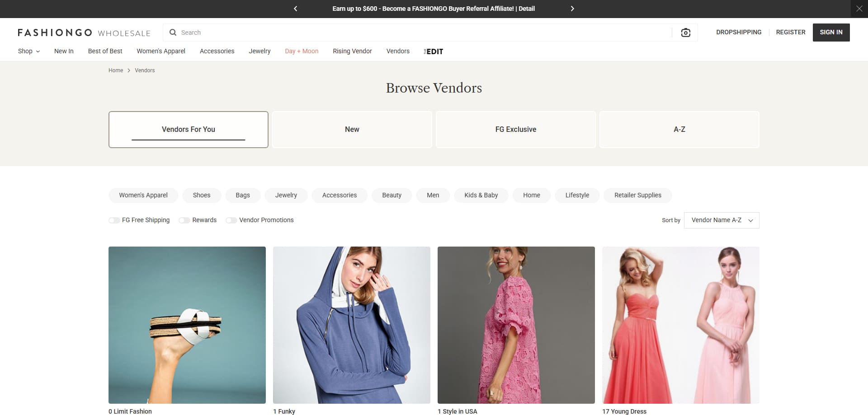Open Day + Moon navigation link
868x415 pixels.
coord(302,51)
